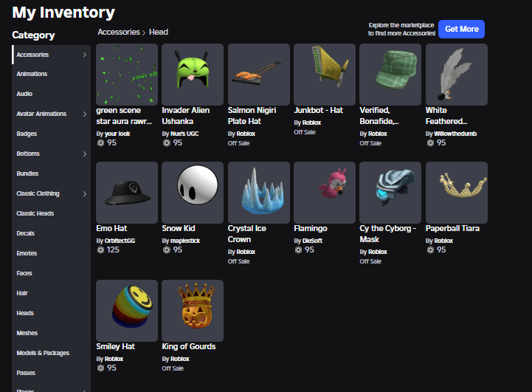Click the Crystal Ice Crown title
Image resolution: width=532 pixels, height=392 pixels.
(247, 234)
